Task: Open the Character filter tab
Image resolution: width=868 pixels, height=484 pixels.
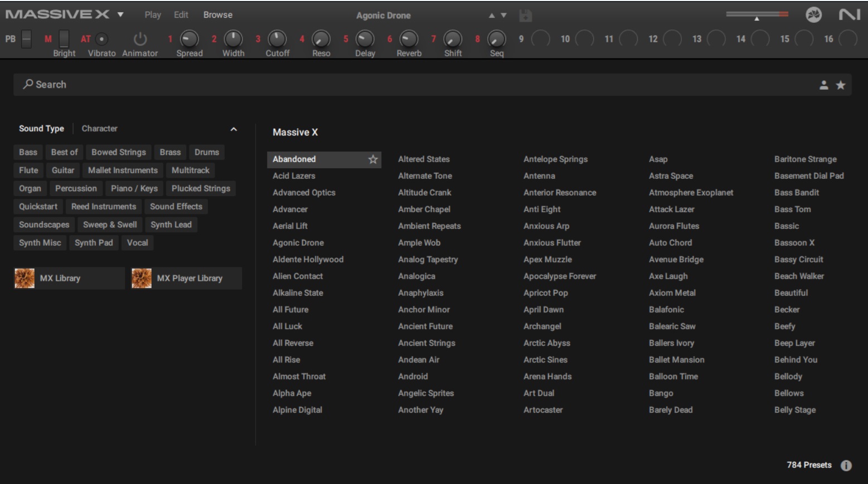Action: click(x=99, y=129)
